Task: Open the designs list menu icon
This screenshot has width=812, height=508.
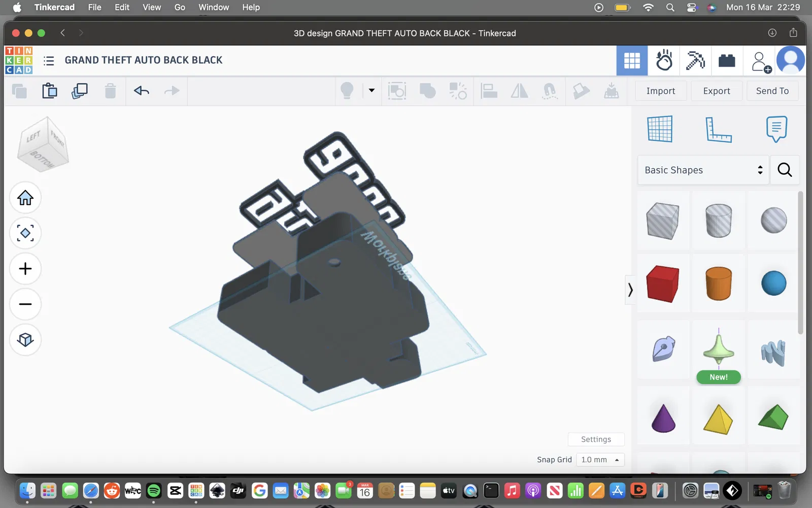Action: (49, 61)
